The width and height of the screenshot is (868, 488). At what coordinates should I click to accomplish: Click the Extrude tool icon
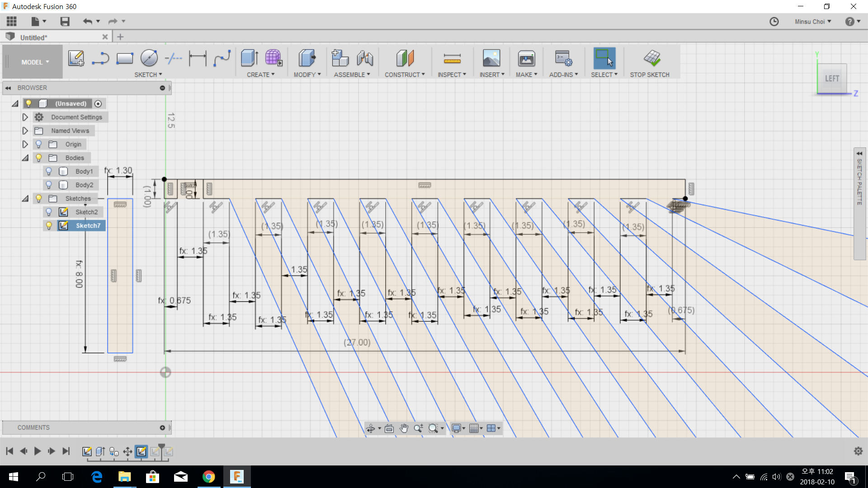(249, 58)
